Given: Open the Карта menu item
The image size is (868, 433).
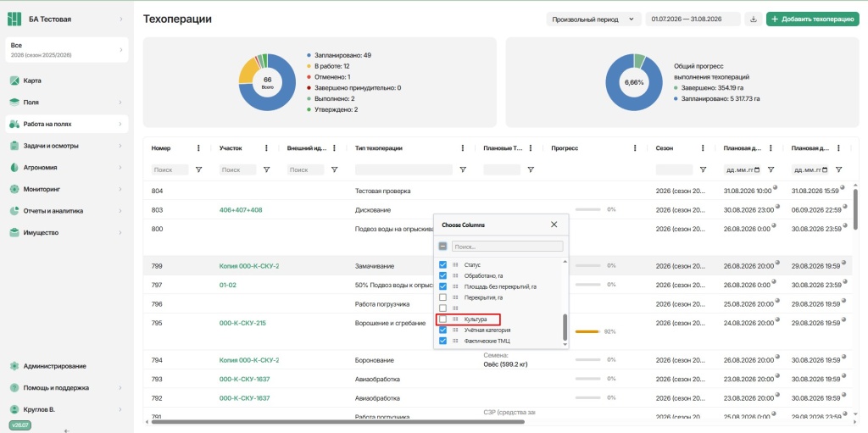Looking at the screenshot, I should click(67, 80).
